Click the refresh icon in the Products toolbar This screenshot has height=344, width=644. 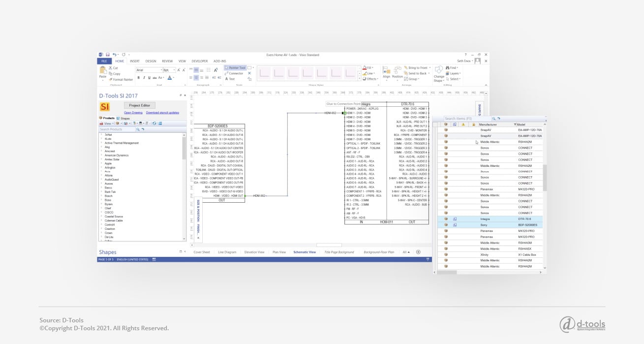click(154, 124)
